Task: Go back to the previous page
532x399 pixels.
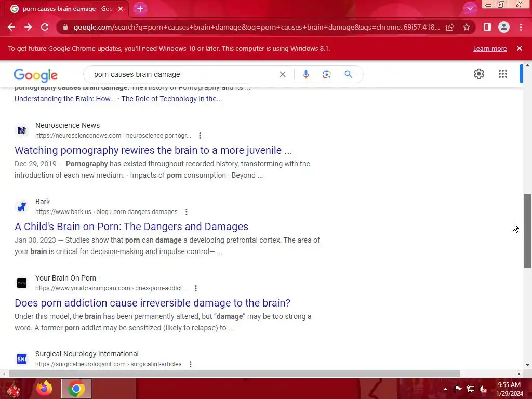Action: point(11,27)
